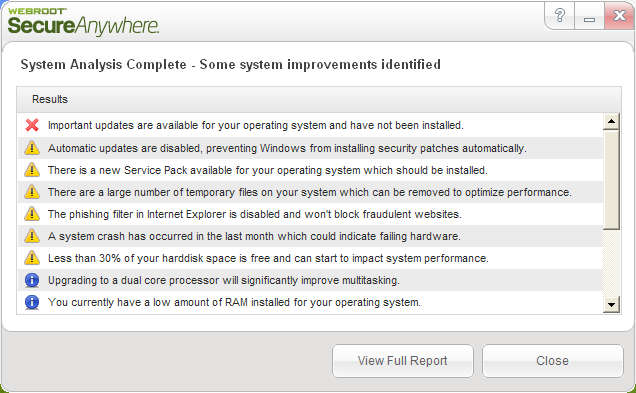The image size is (636, 393).
Task: Click info icon for dual core processor
Action: point(32,280)
